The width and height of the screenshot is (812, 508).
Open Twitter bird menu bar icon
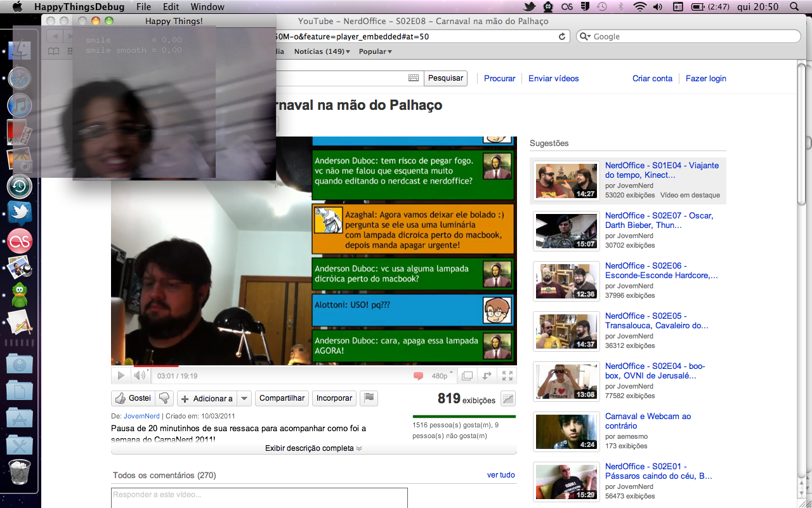530,7
